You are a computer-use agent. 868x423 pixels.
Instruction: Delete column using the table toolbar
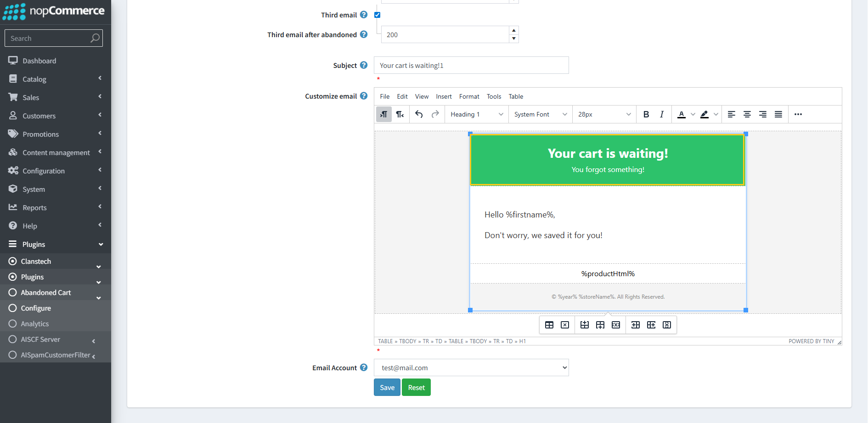coord(667,325)
